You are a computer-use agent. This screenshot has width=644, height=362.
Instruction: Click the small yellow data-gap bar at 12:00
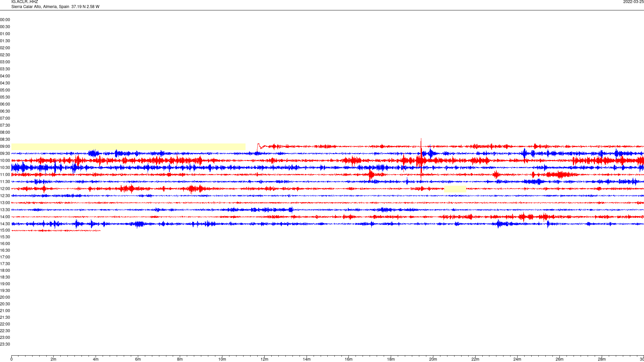(x=455, y=189)
